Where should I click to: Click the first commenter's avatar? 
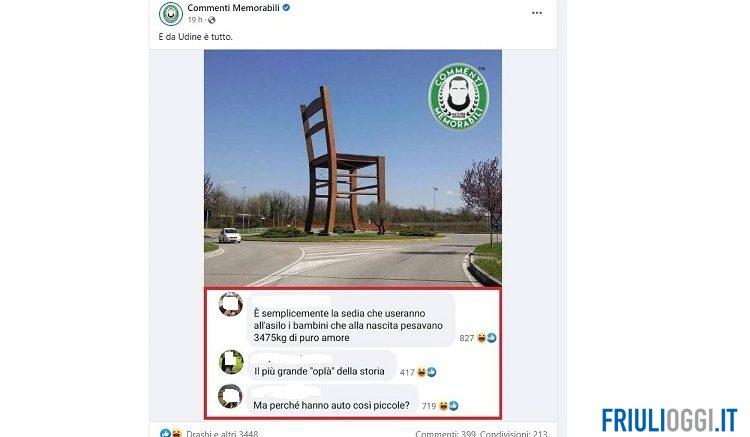click(231, 304)
